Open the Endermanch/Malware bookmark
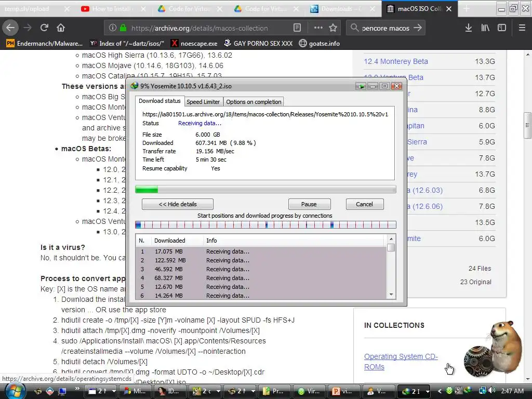 [x=45, y=44]
